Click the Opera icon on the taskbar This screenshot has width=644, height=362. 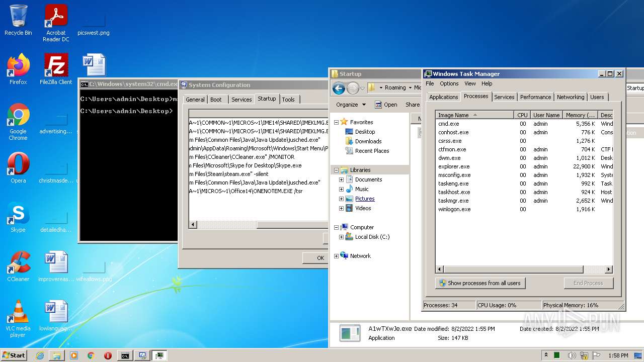[x=108, y=355]
